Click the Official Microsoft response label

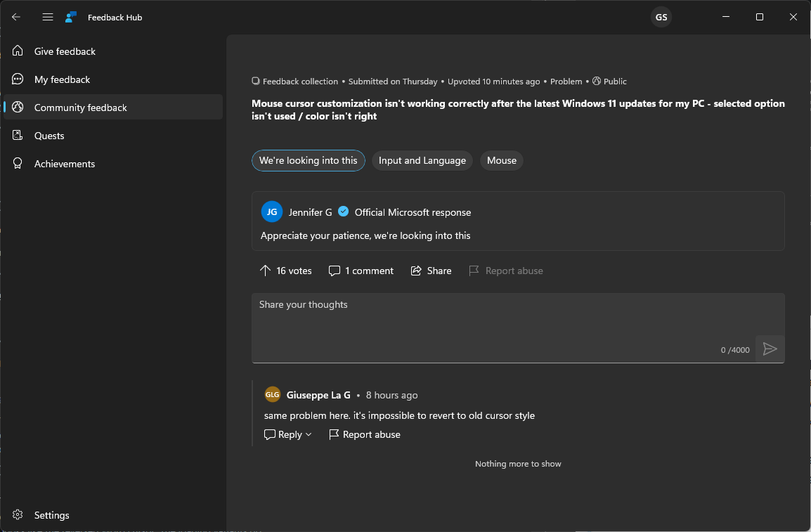click(413, 212)
